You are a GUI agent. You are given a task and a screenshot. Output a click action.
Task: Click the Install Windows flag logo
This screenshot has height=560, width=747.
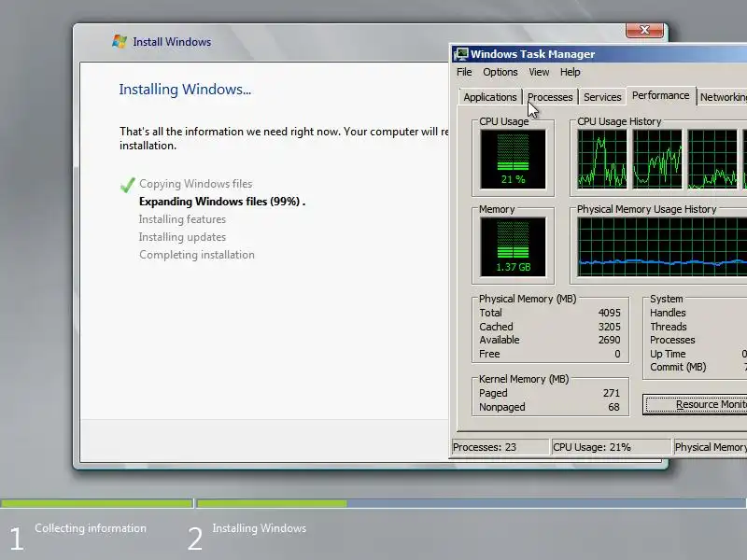tap(120, 41)
